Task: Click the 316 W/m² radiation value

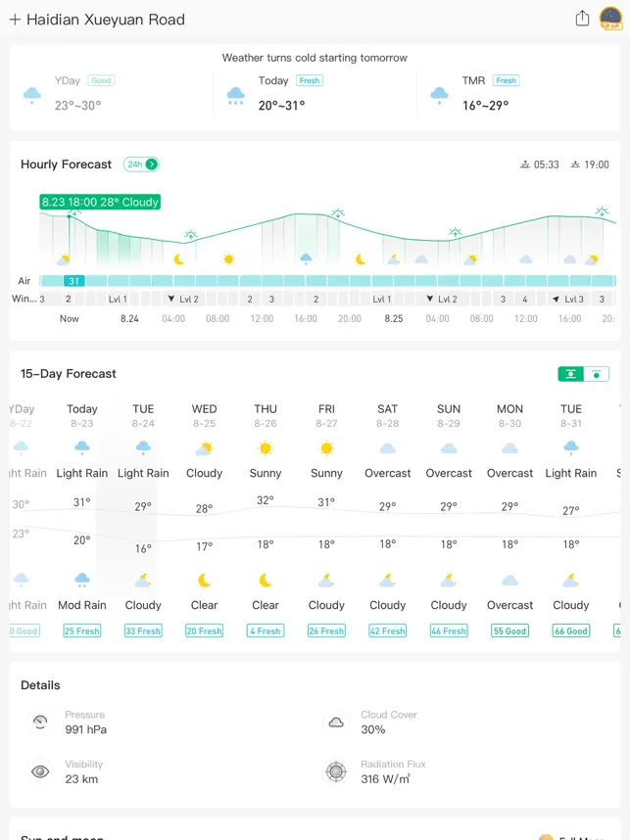Action: coord(385,779)
